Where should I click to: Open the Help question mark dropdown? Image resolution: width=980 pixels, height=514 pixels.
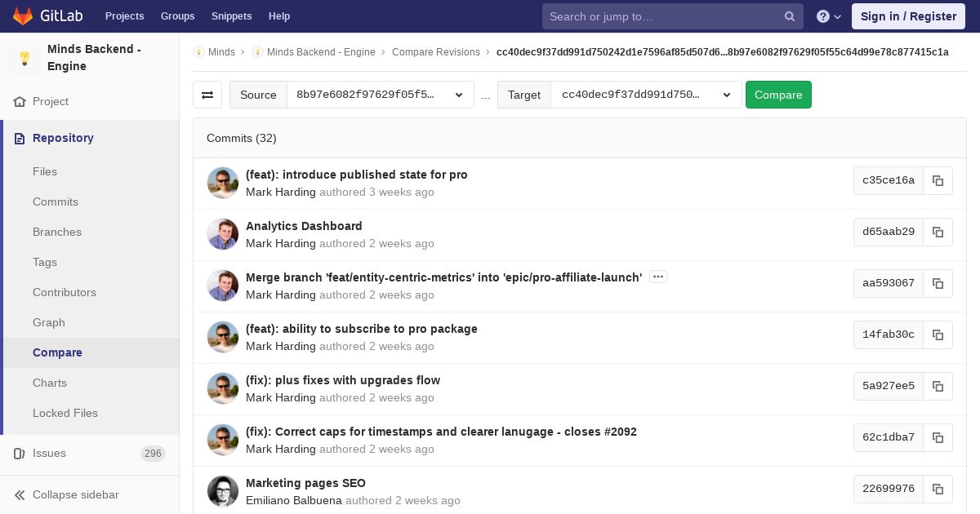pyautogui.click(x=829, y=16)
